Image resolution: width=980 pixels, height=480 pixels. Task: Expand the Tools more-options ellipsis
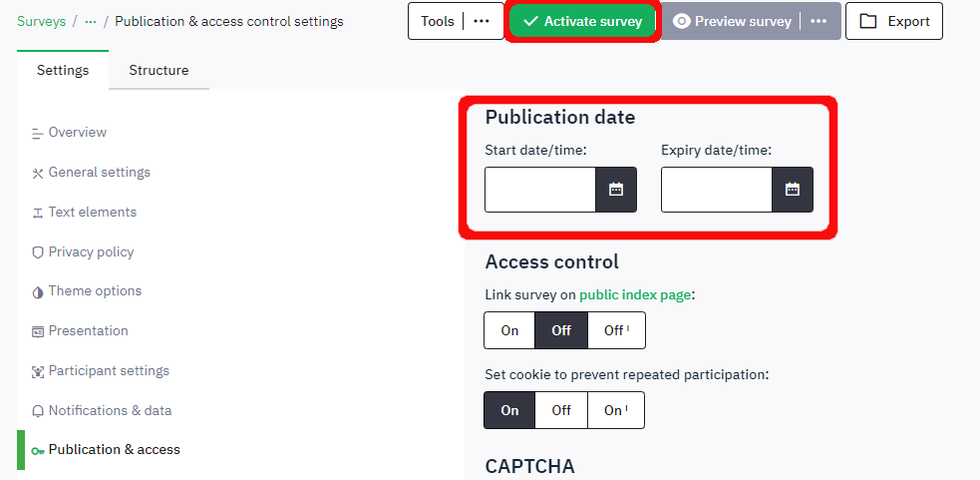482,21
